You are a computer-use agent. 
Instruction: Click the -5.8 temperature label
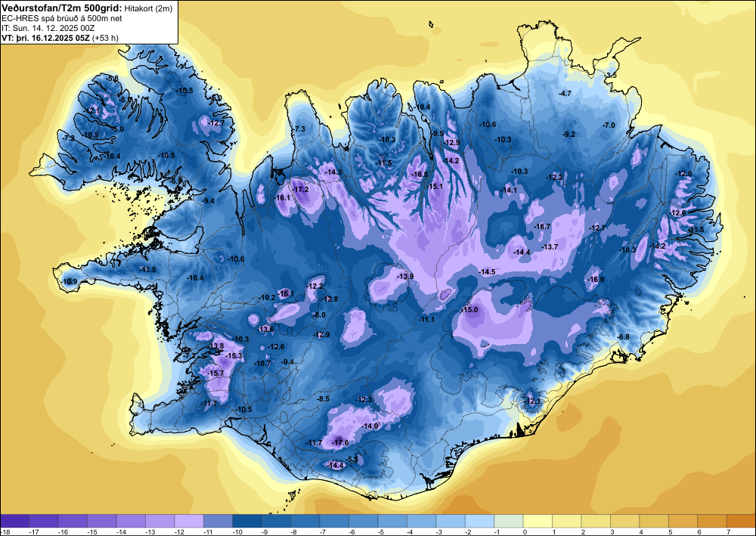pyautogui.click(x=113, y=78)
